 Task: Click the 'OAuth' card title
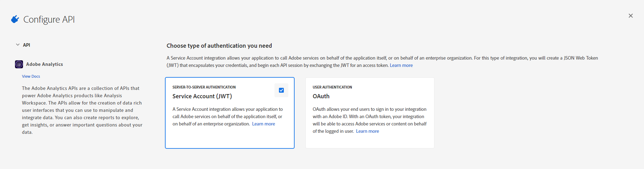[321, 96]
